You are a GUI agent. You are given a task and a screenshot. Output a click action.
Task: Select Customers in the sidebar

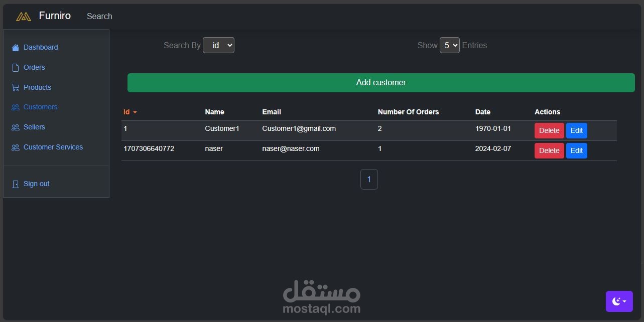(x=40, y=107)
